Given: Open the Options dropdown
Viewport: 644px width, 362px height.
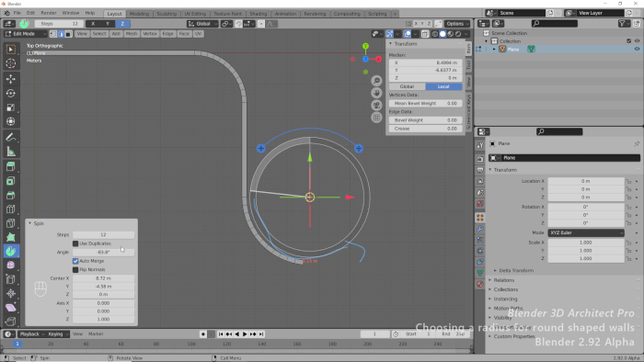Looking at the screenshot, I should tap(456, 24).
